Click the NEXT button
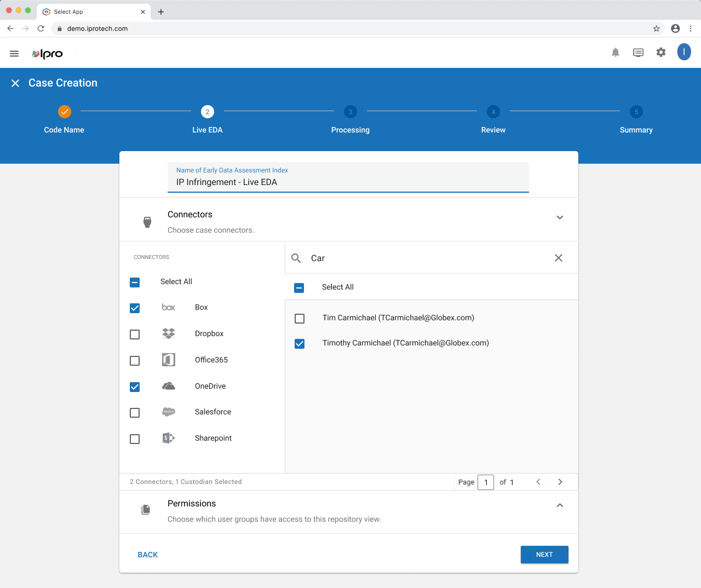Viewport: 701px width, 588px height. (544, 555)
